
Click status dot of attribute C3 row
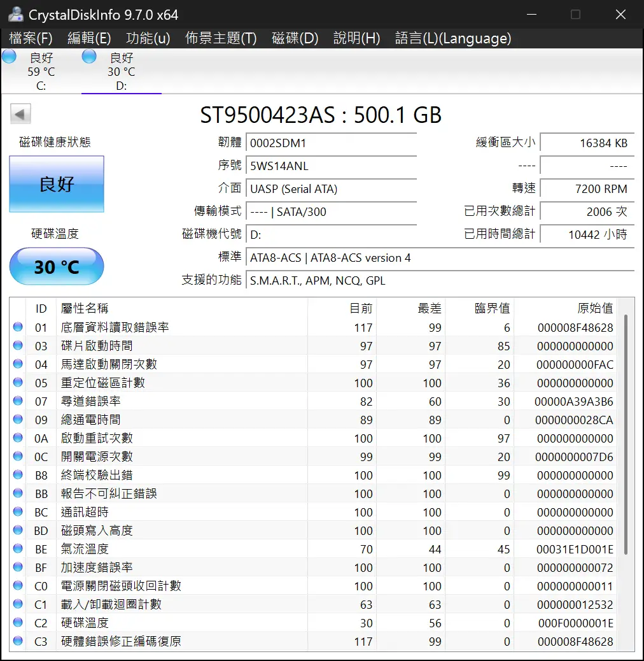click(18, 641)
